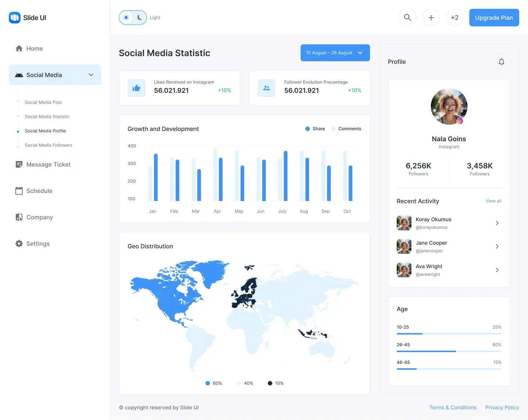Click the Likes Received on Instagram label
The width and height of the screenshot is (528, 420).
[184, 82]
